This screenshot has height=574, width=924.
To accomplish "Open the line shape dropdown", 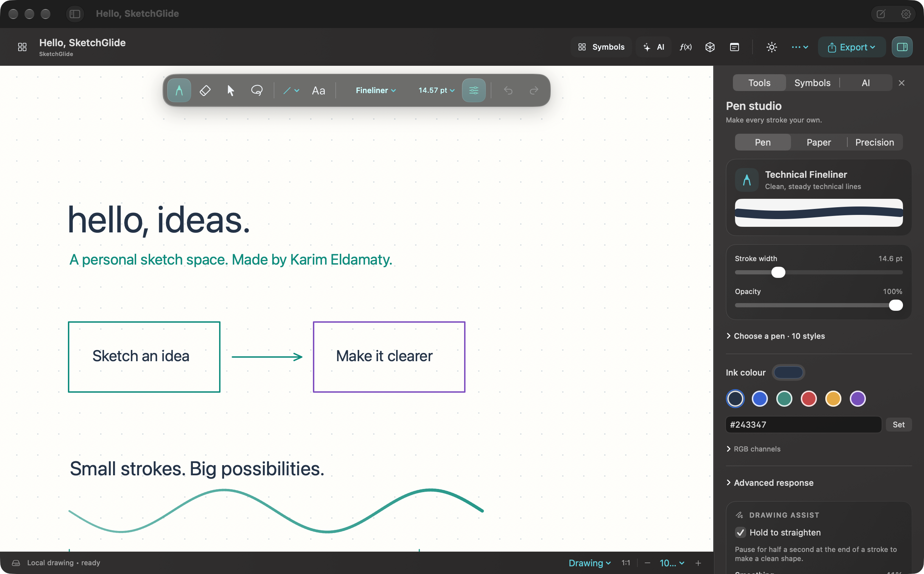I will [x=291, y=90].
